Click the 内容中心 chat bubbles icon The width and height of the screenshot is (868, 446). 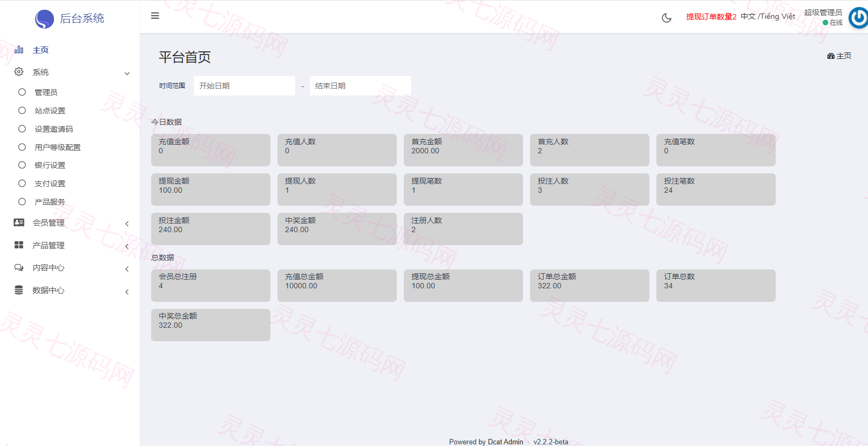coord(19,267)
